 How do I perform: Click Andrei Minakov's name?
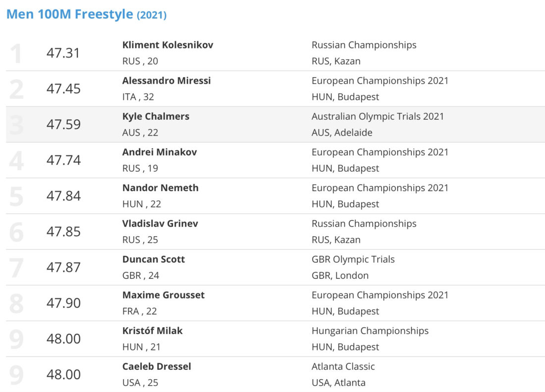[160, 152]
